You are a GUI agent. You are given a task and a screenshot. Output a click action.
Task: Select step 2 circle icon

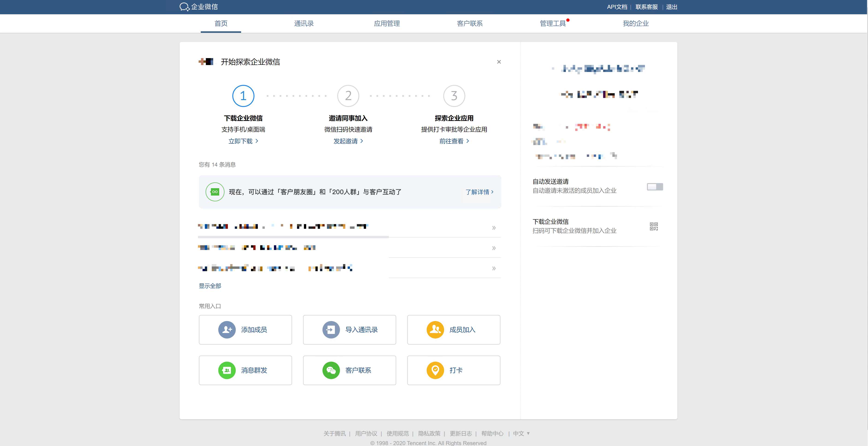click(x=348, y=96)
